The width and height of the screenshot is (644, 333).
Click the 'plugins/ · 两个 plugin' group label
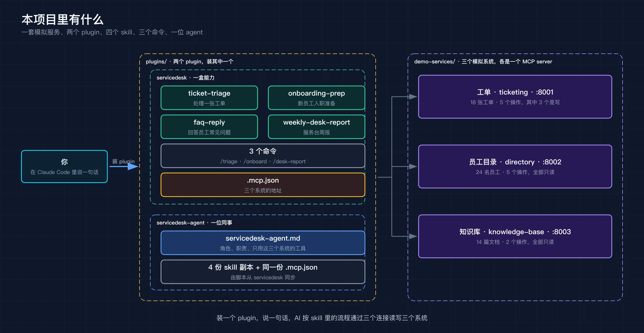click(189, 61)
